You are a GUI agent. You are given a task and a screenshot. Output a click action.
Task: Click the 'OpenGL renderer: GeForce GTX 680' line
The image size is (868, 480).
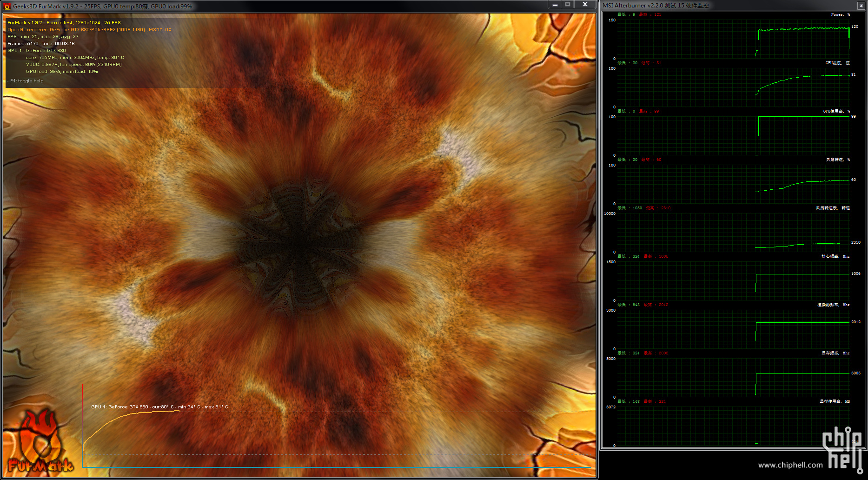point(89,29)
